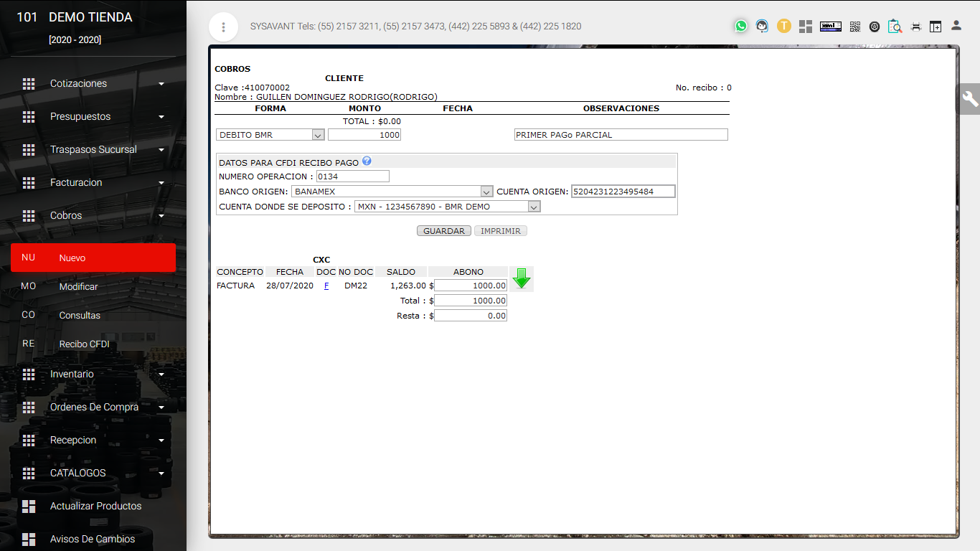Collapse the Cobros menu
980x551 pixels.
[x=161, y=216]
